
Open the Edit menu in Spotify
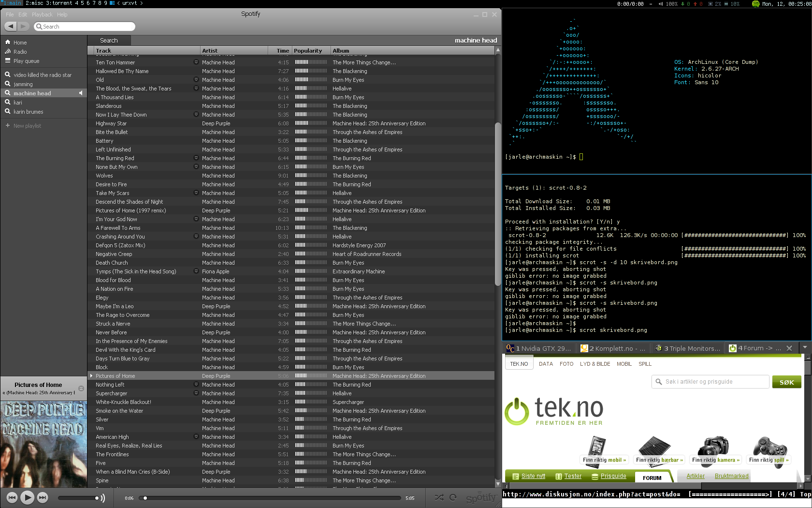23,15
